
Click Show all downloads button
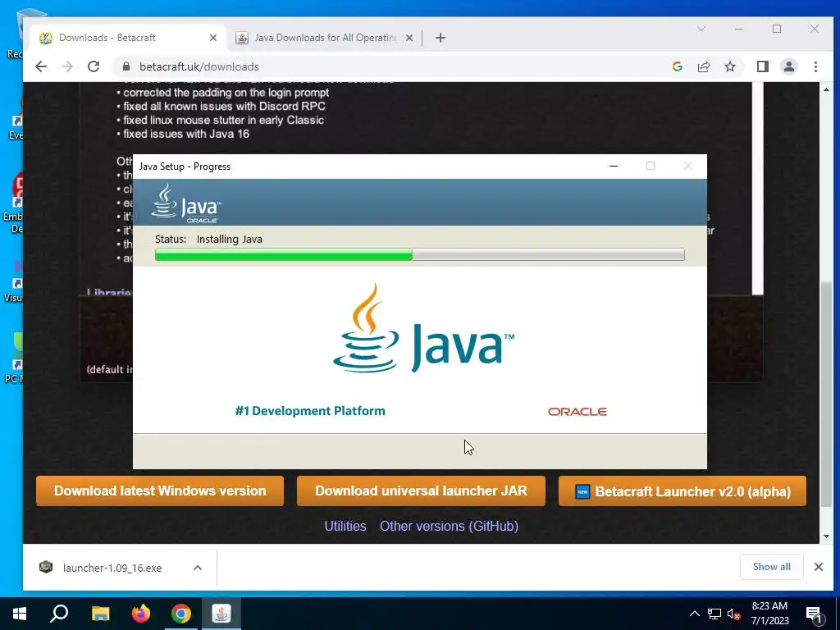[x=771, y=567]
